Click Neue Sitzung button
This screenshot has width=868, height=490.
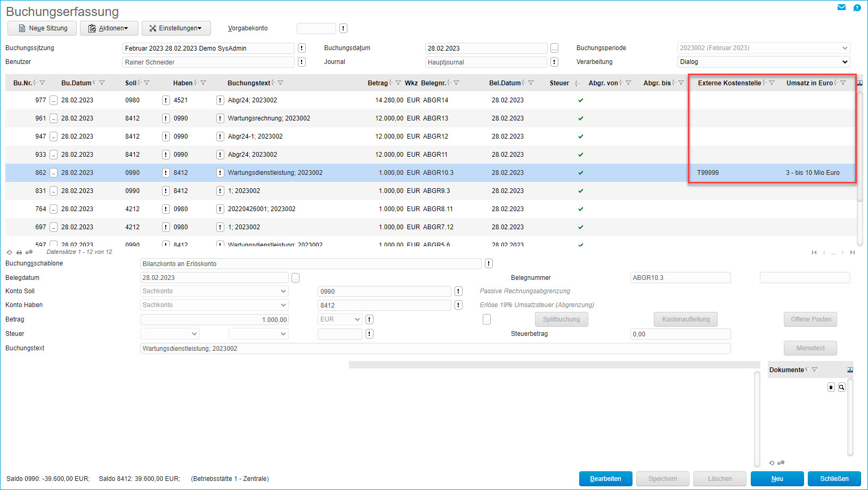point(42,28)
